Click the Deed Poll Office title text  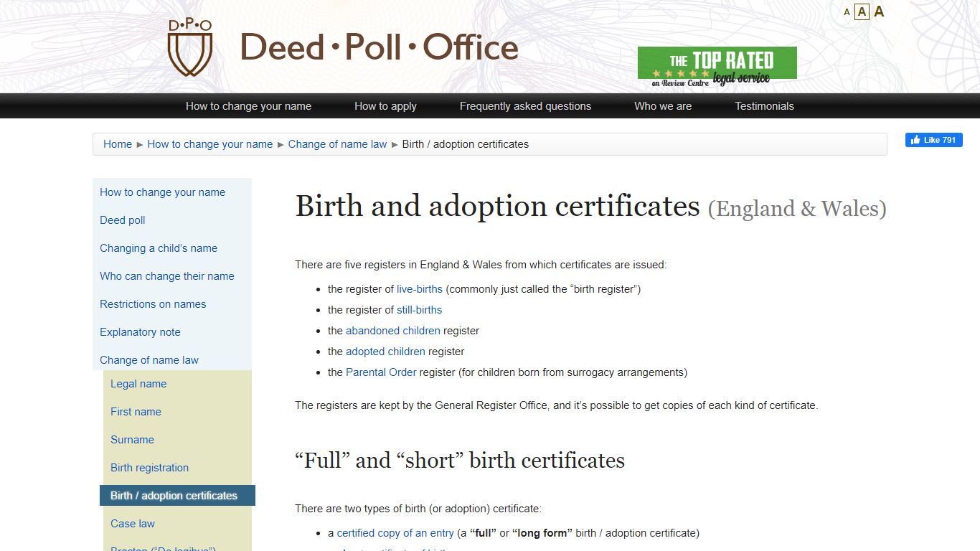pyautogui.click(x=379, y=48)
